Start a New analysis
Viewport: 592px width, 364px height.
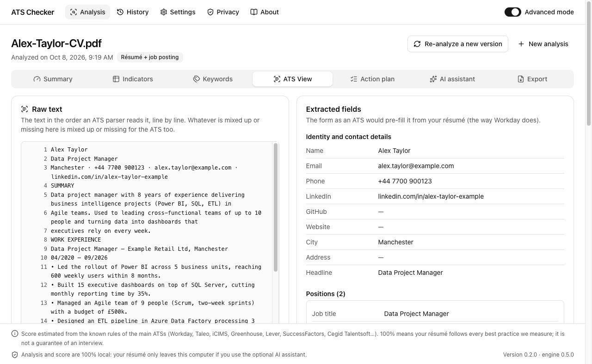point(543,44)
